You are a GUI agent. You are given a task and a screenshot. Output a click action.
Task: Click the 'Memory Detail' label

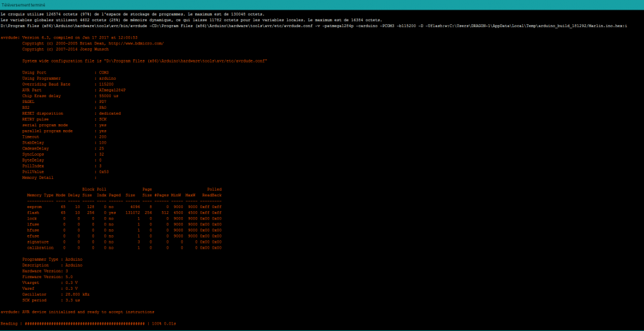37,178
